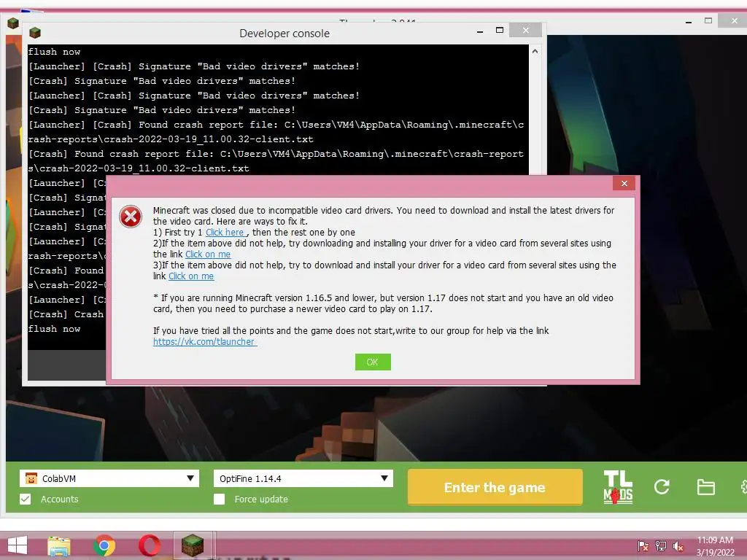Open the Action Center flag tray icon
Image resolution: width=747 pixels, height=560 pixels.
[x=643, y=545]
